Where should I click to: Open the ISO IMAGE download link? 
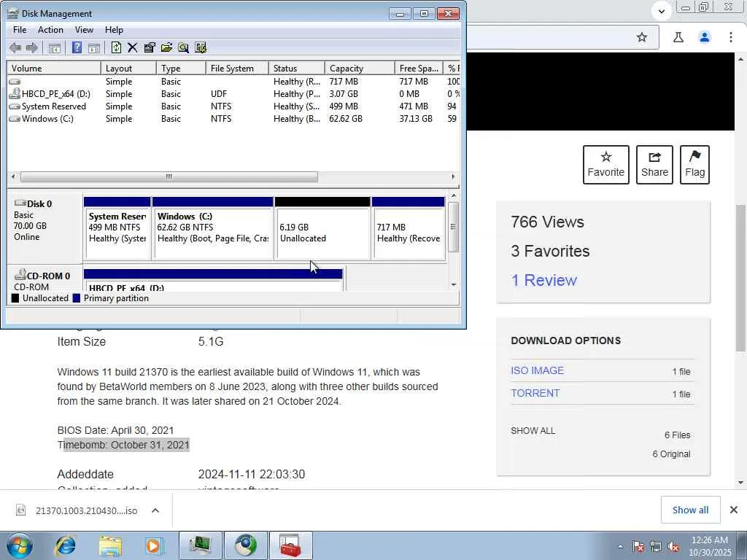point(538,370)
